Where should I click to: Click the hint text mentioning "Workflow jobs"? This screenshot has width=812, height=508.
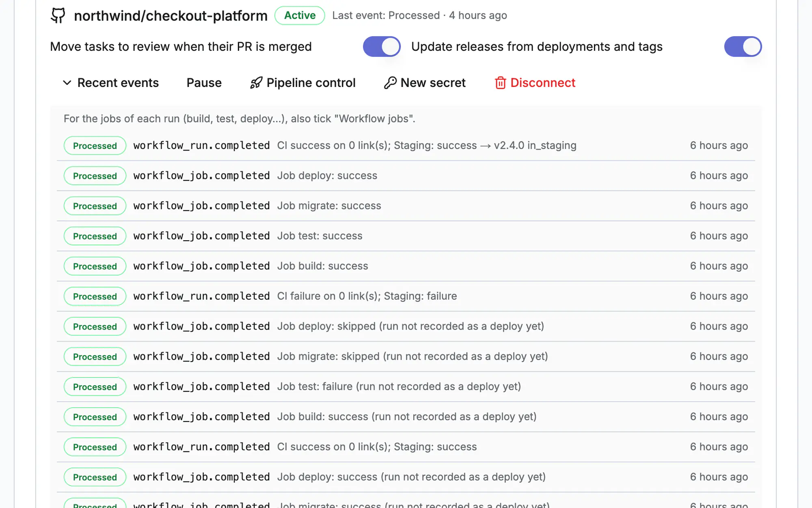coord(240,119)
